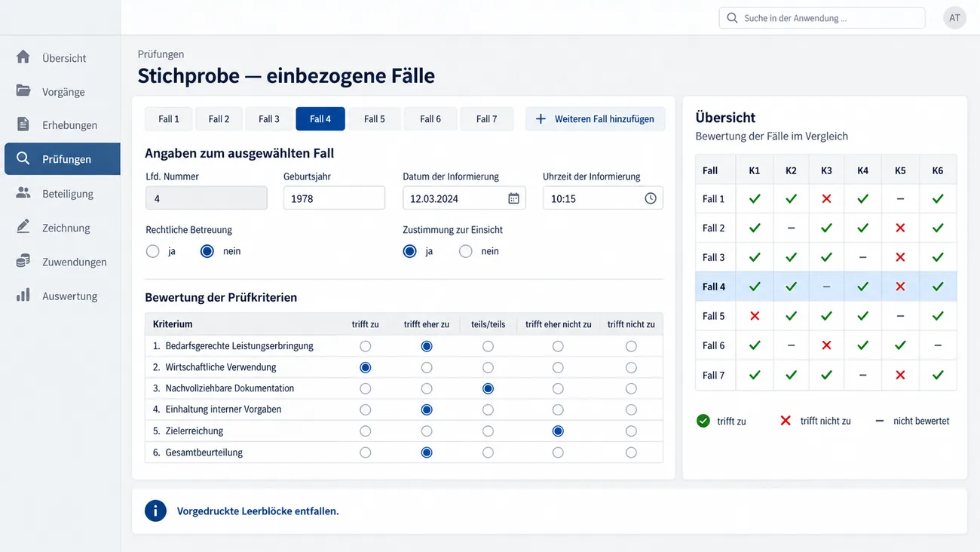Switch to the Fall 3 tab
Screen dimensions: 980x552
pos(269,119)
